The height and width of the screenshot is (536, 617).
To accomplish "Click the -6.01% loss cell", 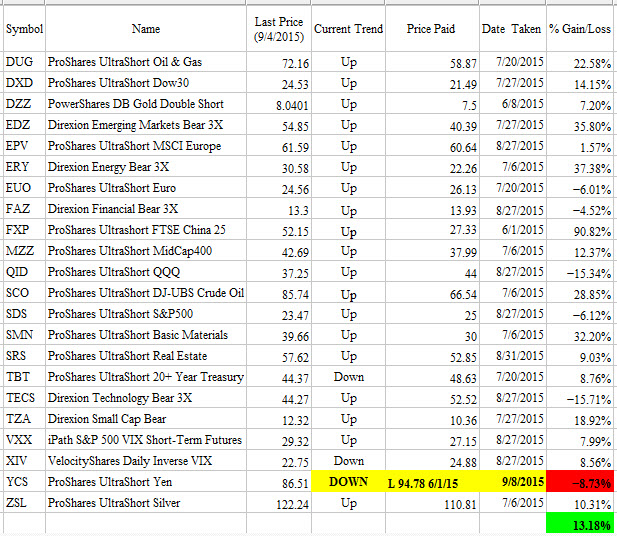I will [581, 188].
